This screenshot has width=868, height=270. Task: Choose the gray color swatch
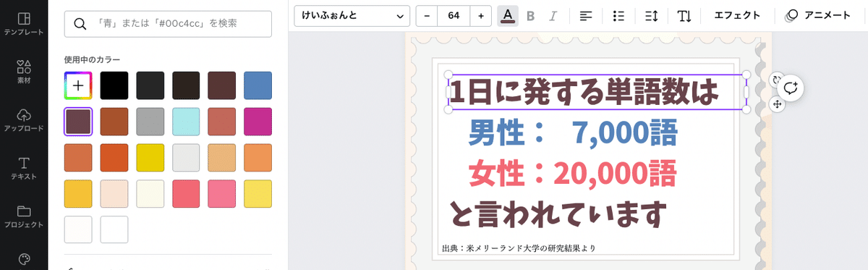(150, 122)
